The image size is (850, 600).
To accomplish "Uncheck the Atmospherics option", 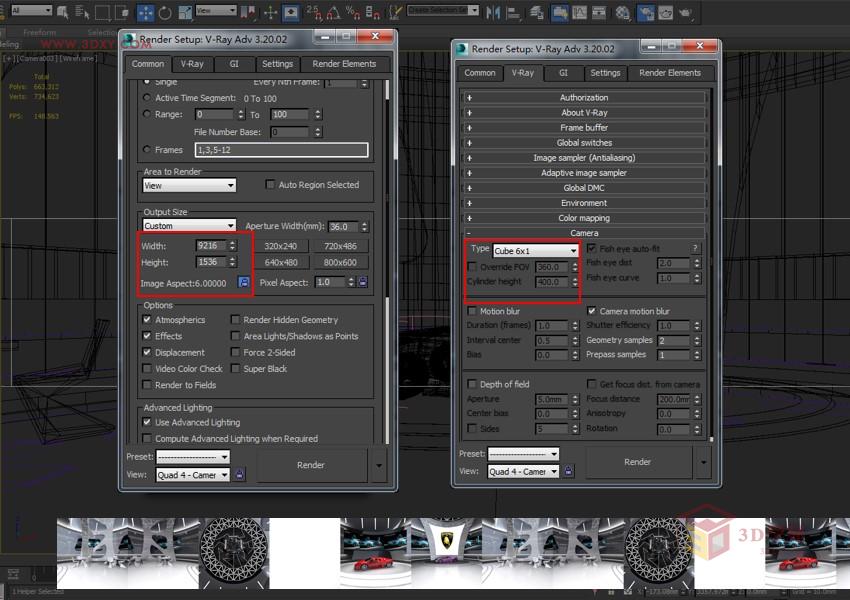I will click(x=146, y=319).
